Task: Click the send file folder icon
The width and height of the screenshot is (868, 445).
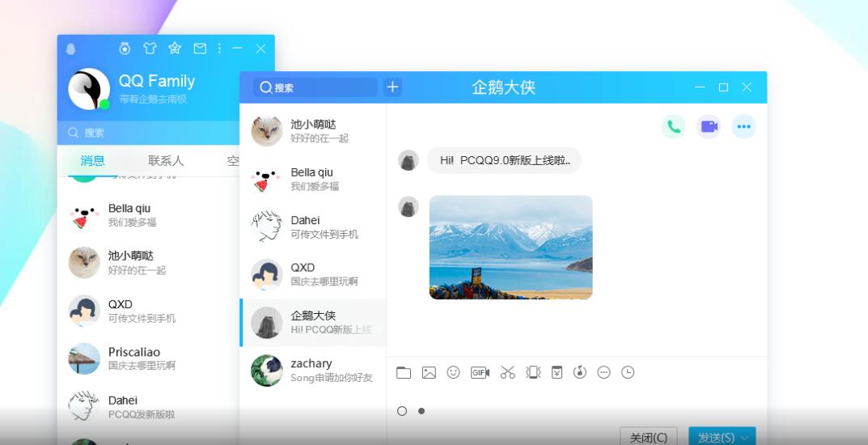Action: coord(404,372)
